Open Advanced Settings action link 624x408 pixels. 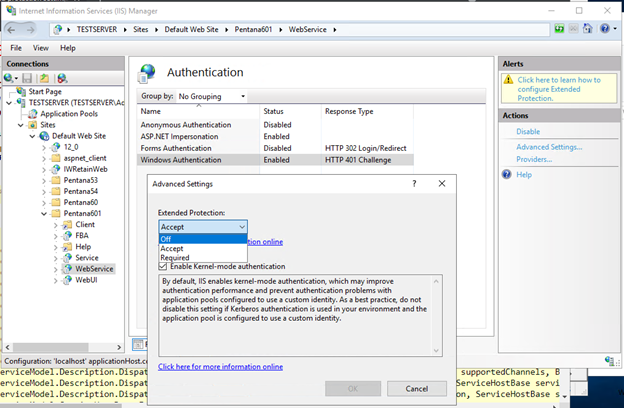(549, 147)
